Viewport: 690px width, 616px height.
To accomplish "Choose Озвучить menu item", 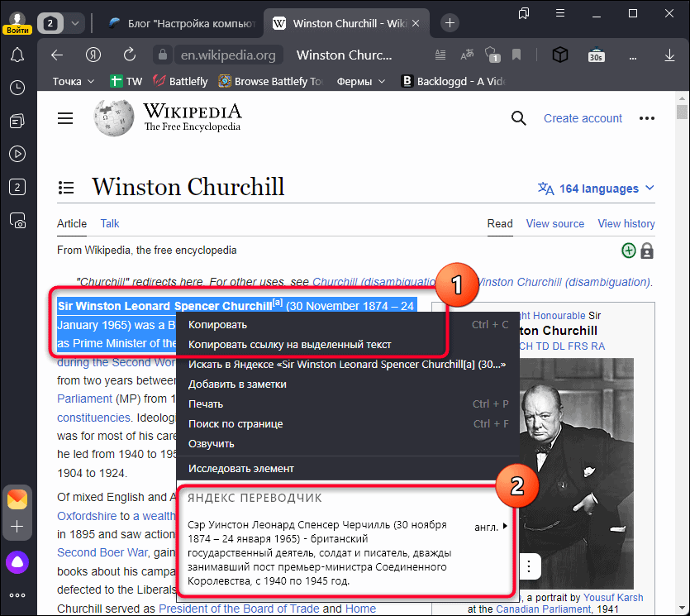I will coord(348,444).
